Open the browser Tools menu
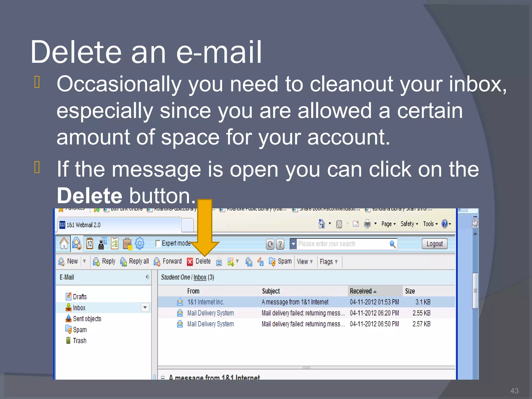Image resolution: width=532 pixels, height=399 pixels. 430,224
